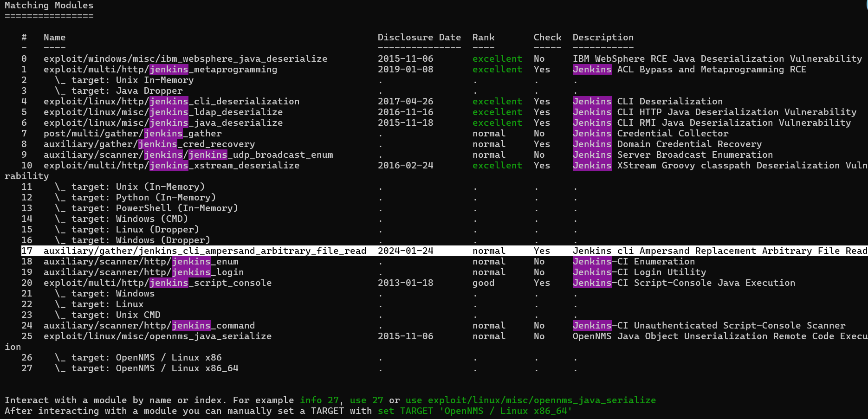Select description "Jenkins Domain Credential Recovery"
This screenshot has width=868, height=419.
[667, 144]
